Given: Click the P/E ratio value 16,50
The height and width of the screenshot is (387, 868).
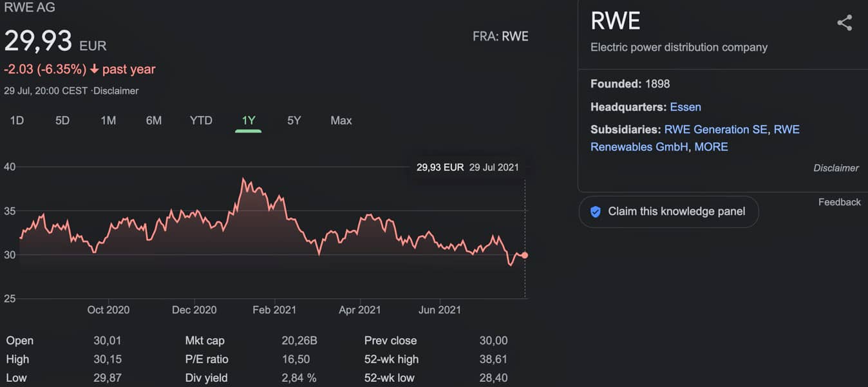Looking at the screenshot, I should tap(296, 359).
